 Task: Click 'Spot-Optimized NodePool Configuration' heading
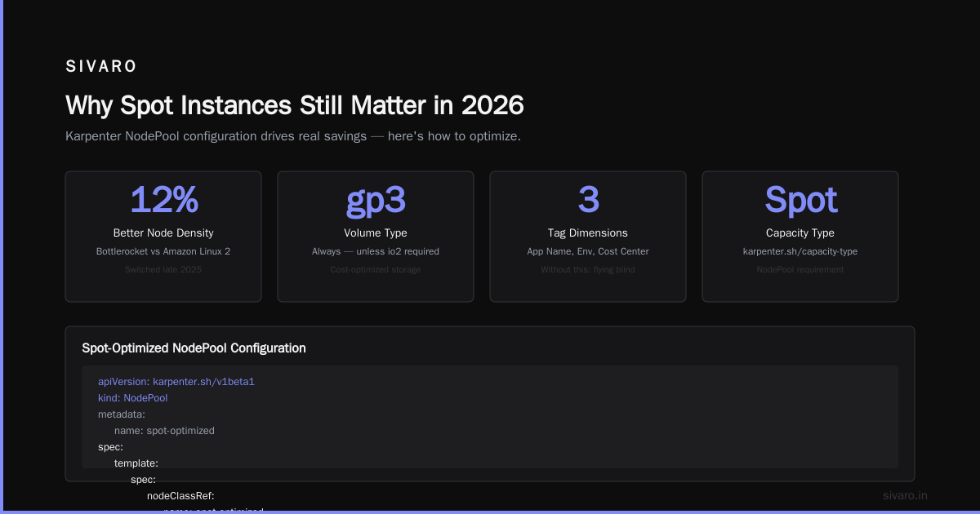(x=194, y=348)
